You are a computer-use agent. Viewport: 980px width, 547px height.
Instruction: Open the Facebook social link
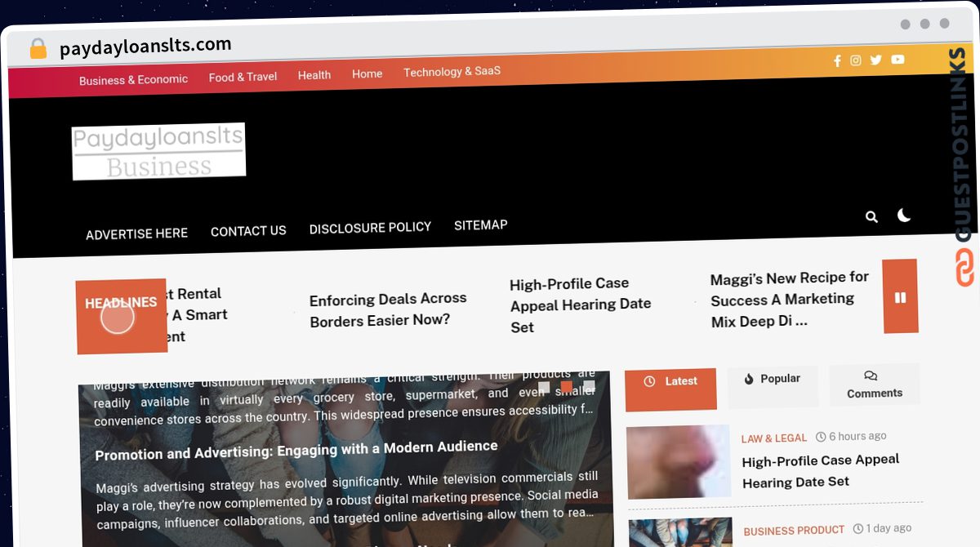837,60
